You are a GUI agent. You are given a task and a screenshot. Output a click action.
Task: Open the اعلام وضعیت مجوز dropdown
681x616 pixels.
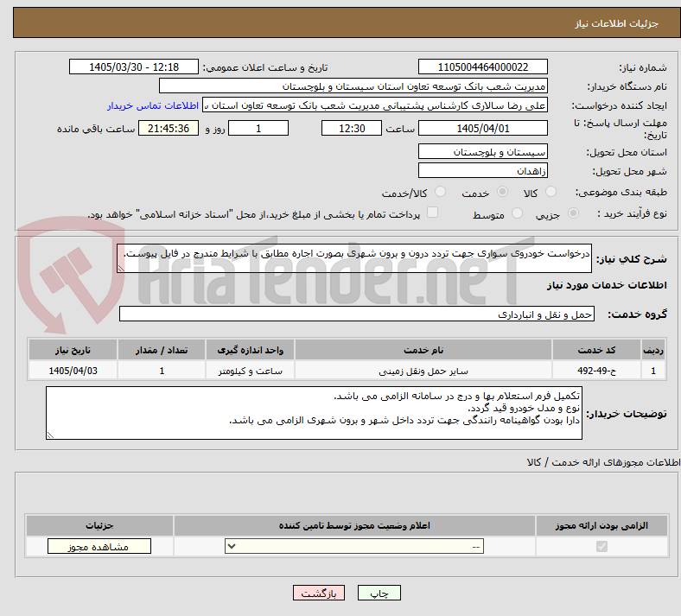pyautogui.click(x=354, y=547)
